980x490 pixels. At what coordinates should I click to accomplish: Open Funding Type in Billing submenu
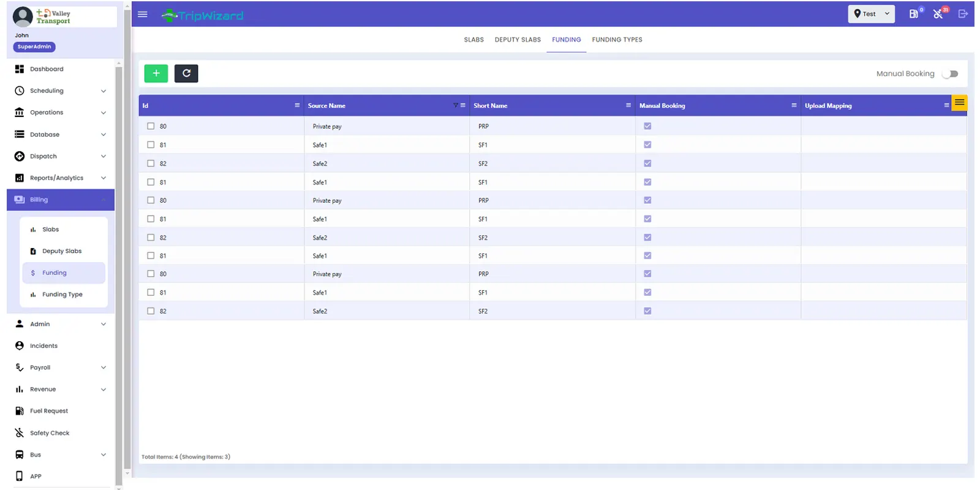tap(62, 295)
